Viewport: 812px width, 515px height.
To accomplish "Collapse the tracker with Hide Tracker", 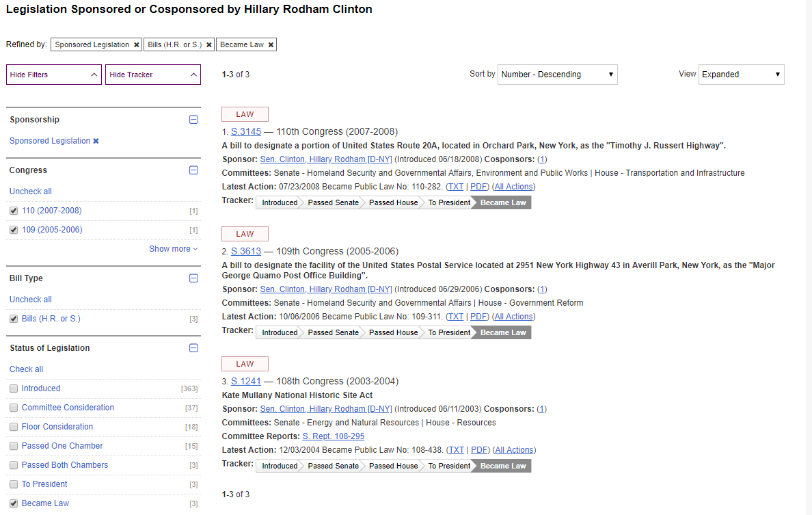I will coord(153,75).
